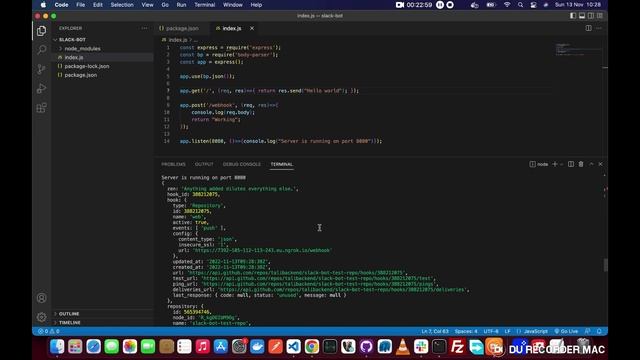Viewport: 640px width, 360px height.
Task: Expand the node_modules folder
Action: point(82,49)
